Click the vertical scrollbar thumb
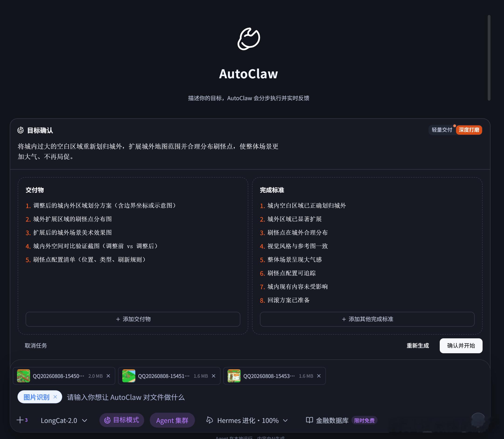Image resolution: width=504 pixels, height=439 pixels. click(x=489, y=58)
